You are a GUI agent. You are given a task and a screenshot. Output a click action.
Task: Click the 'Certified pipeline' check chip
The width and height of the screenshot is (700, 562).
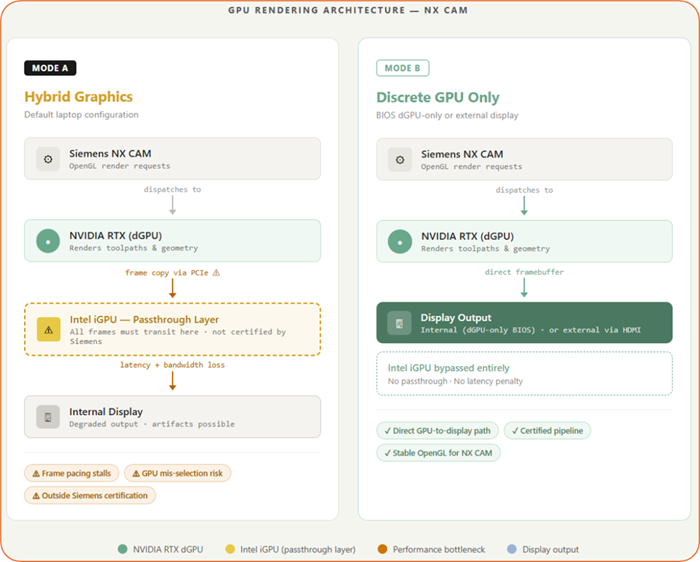548,431
